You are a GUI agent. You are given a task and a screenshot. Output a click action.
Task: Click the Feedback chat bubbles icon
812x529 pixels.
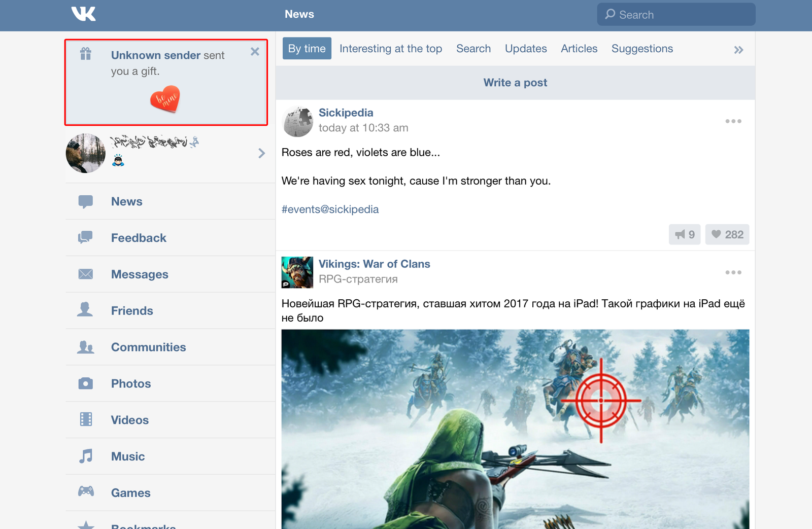(x=85, y=237)
